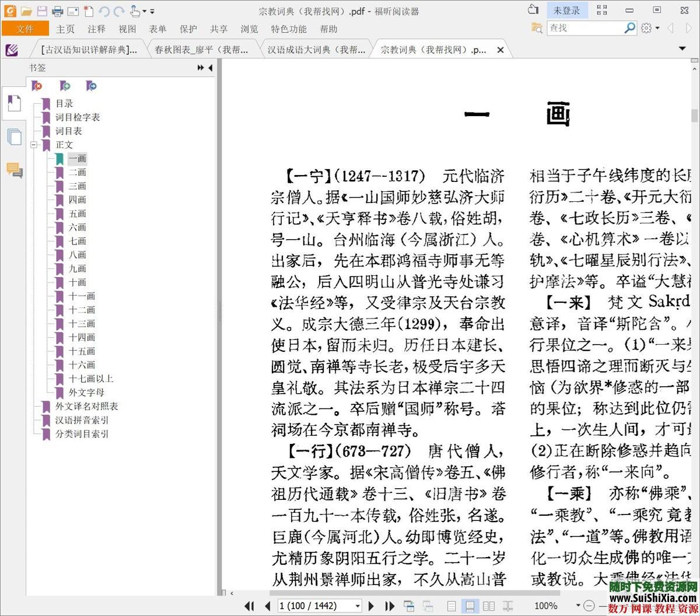Open the Hand tool dropdown arrow
700x616 pixels.
point(143,11)
